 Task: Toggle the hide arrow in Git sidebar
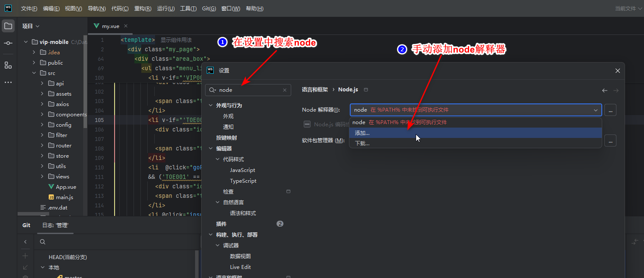[25, 242]
